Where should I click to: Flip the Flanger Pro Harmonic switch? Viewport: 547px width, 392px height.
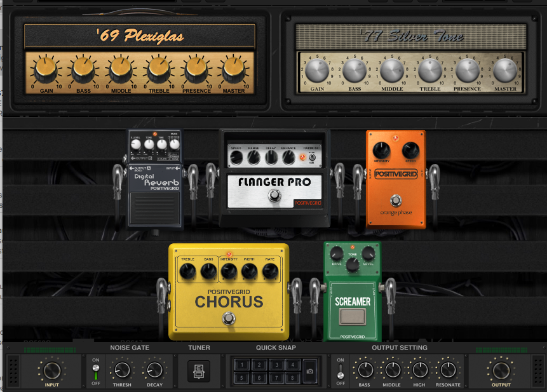tap(312, 158)
